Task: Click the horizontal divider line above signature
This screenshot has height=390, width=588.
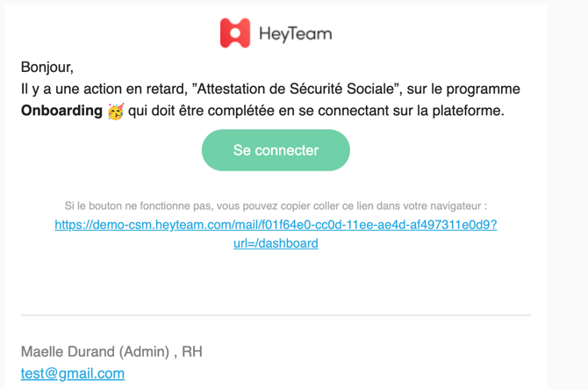Action: (276, 314)
